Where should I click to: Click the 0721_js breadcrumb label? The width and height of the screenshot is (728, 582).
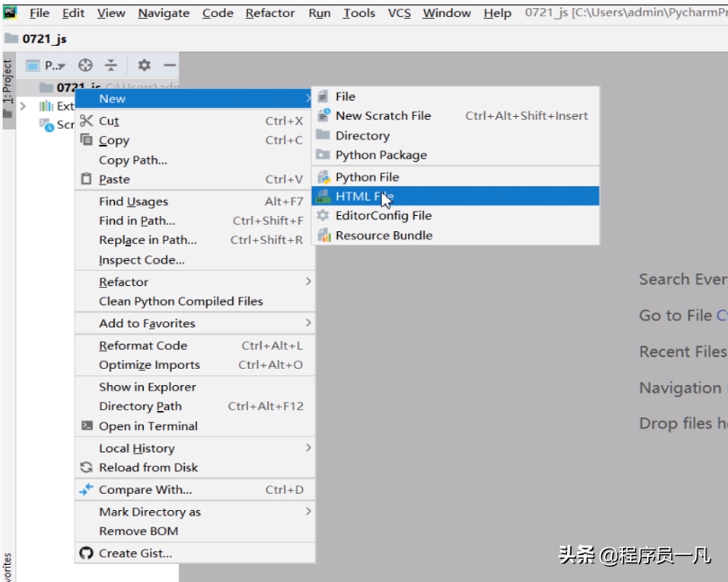pyautogui.click(x=45, y=39)
